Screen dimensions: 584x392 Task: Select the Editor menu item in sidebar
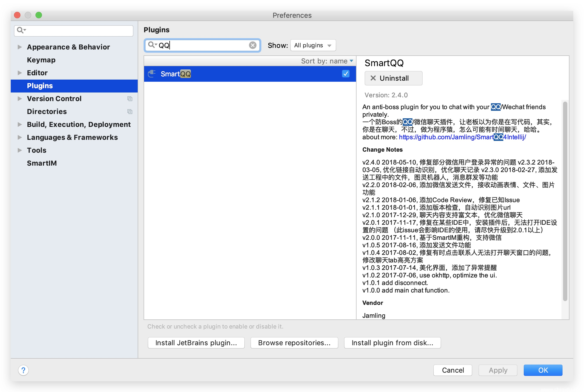click(37, 73)
